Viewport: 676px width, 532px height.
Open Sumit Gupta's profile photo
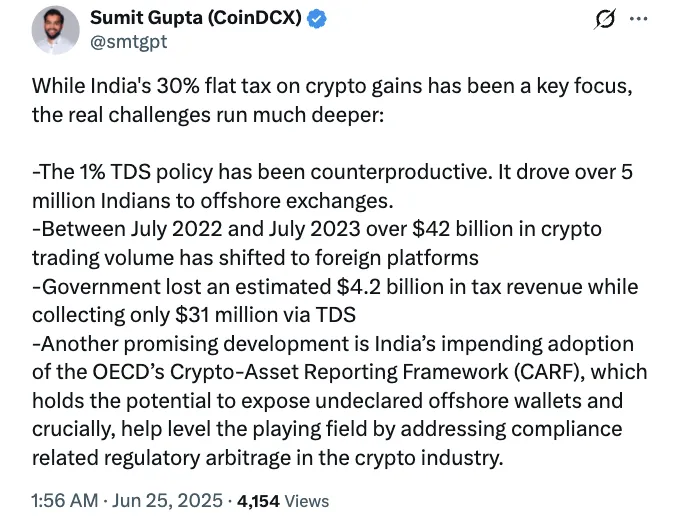pyautogui.click(x=56, y=32)
